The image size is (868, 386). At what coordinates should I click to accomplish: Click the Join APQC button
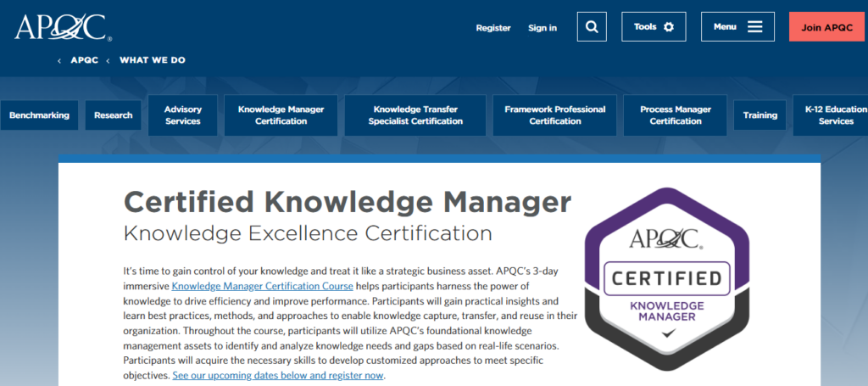pos(827,27)
